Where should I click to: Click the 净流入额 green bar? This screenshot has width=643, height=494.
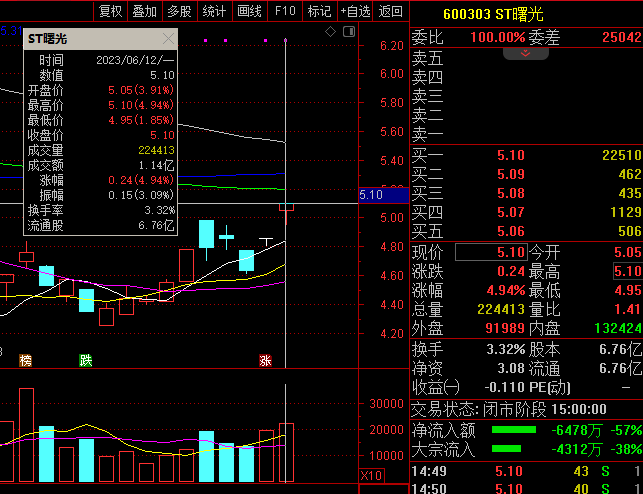(513, 430)
